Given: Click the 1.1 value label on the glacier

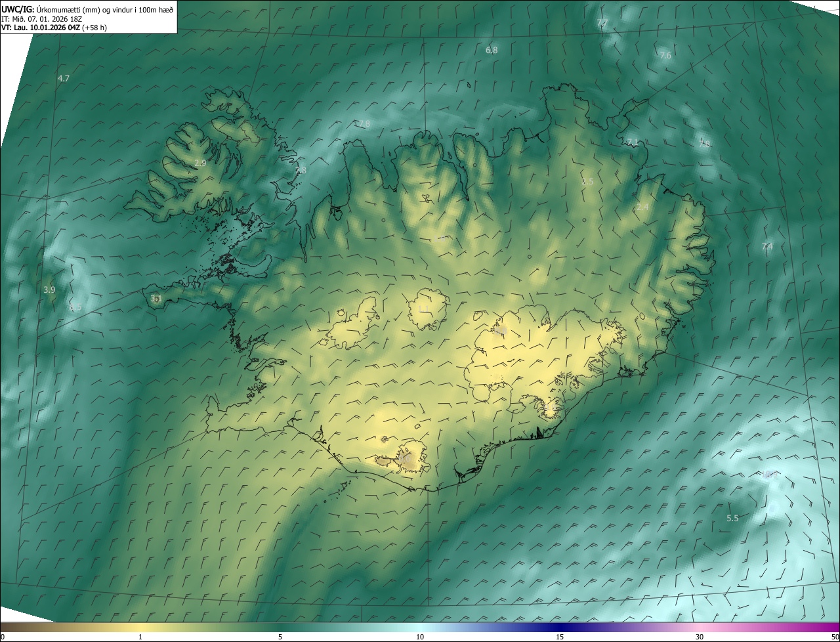Looking at the screenshot, I should pyautogui.click(x=423, y=309).
